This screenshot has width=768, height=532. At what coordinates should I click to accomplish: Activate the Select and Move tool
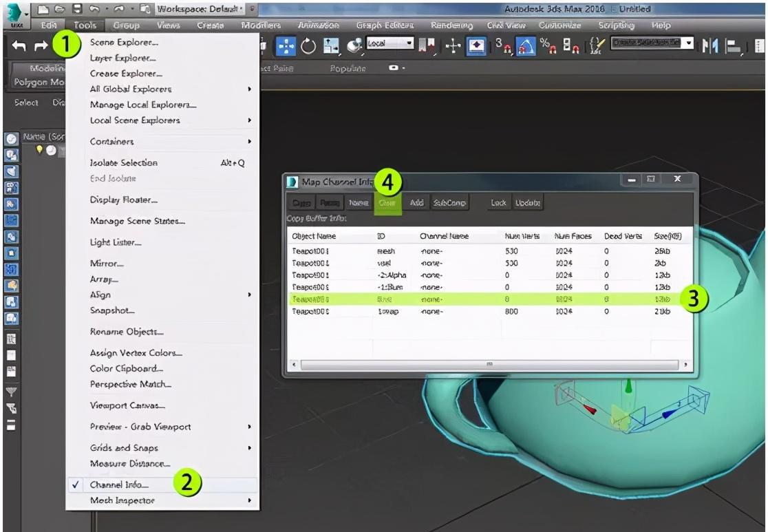pyautogui.click(x=286, y=46)
